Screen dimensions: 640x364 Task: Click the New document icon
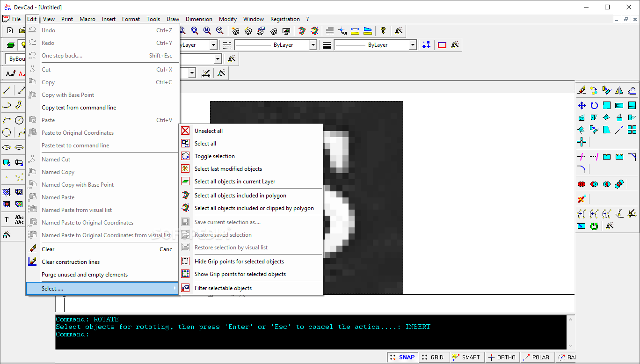(10, 30)
